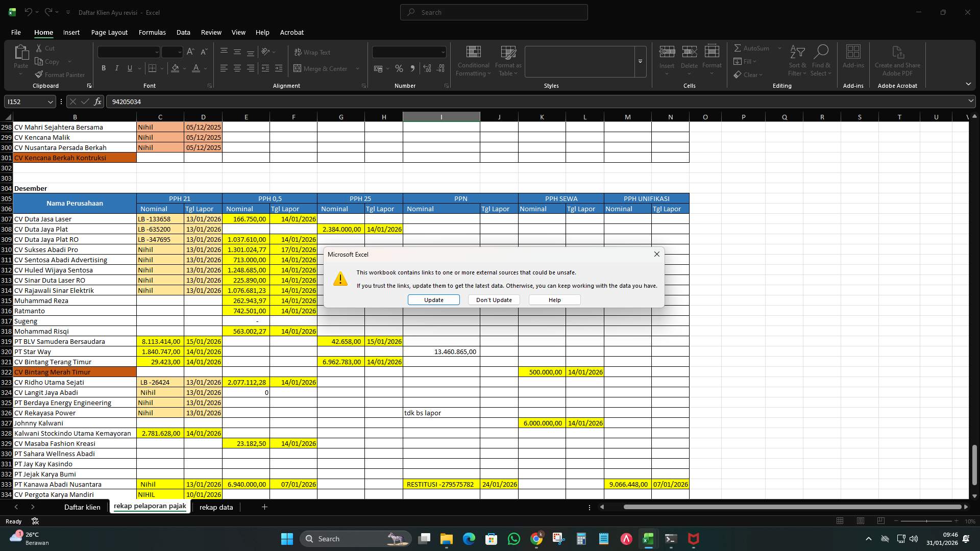Apply Wrap Text to selected cells
This screenshot has width=980, height=551.
pos(312,52)
